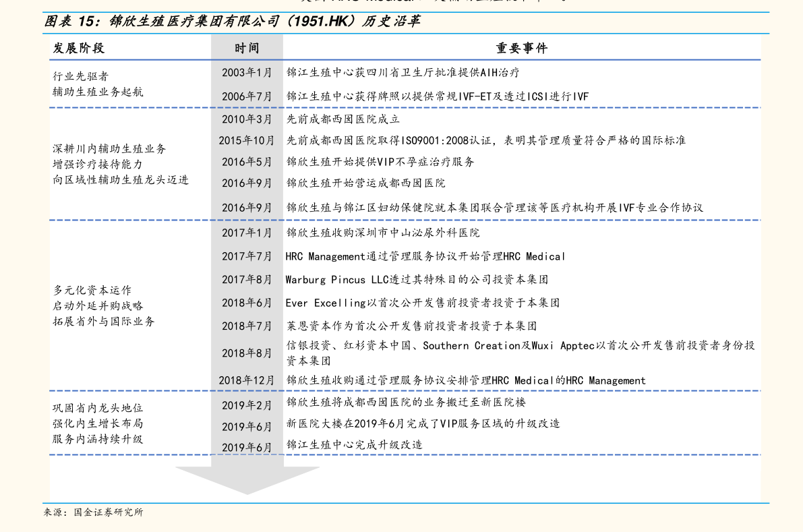
Task: Click the date 2017年7月
Action: tap(247, 256)
